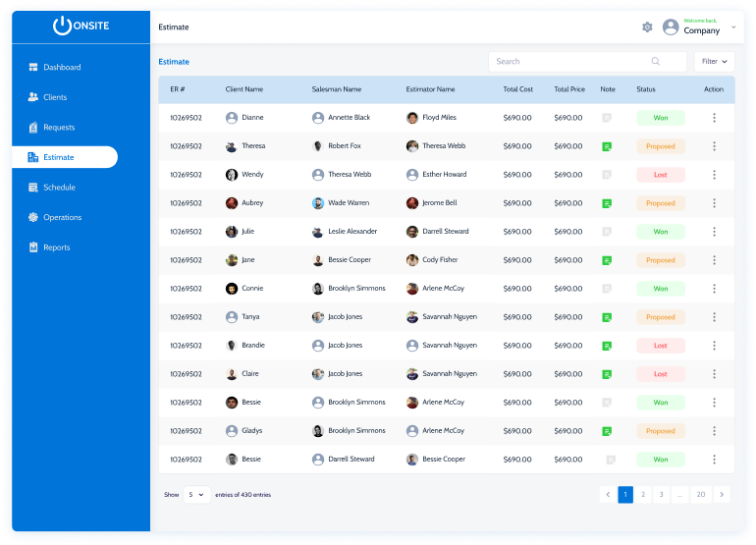
Task: Open Dashboard in the sidebar
Action: pos(62,68)
